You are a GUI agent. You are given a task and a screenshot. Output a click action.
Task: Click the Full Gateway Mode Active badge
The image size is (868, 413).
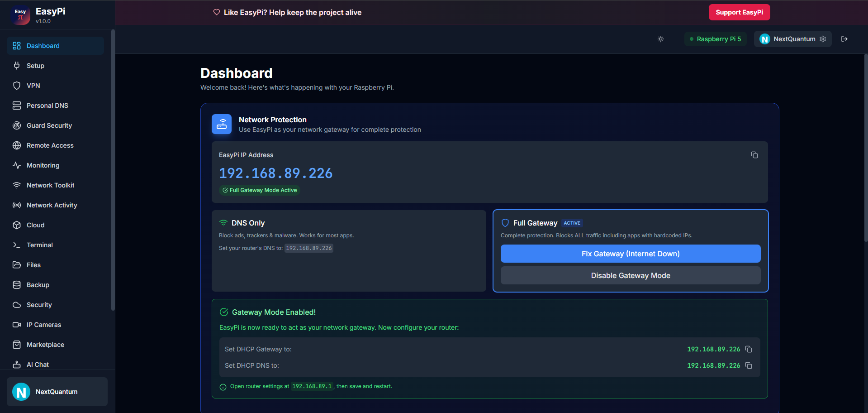260,190
